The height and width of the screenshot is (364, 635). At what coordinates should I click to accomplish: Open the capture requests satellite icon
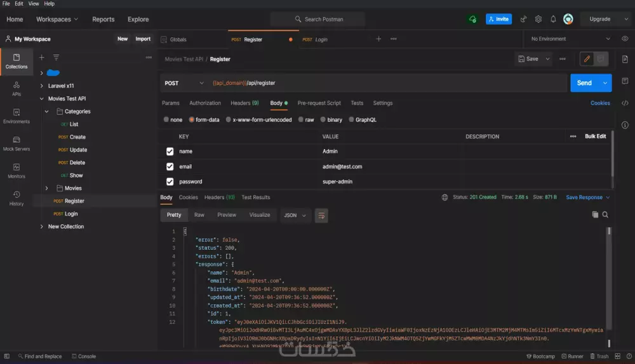click(524, 19)
